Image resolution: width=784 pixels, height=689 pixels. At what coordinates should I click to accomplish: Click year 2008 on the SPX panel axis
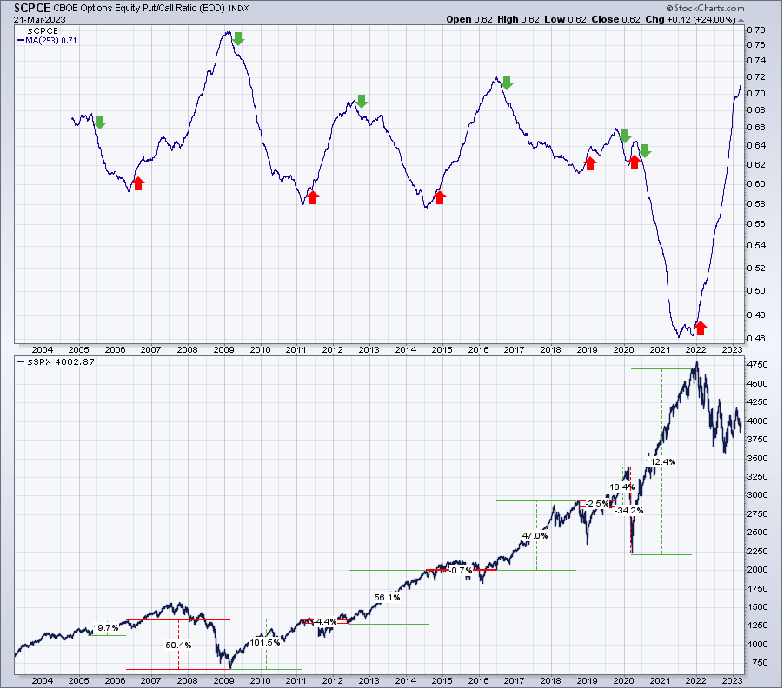pyautogui.click(x=187, y=680)
